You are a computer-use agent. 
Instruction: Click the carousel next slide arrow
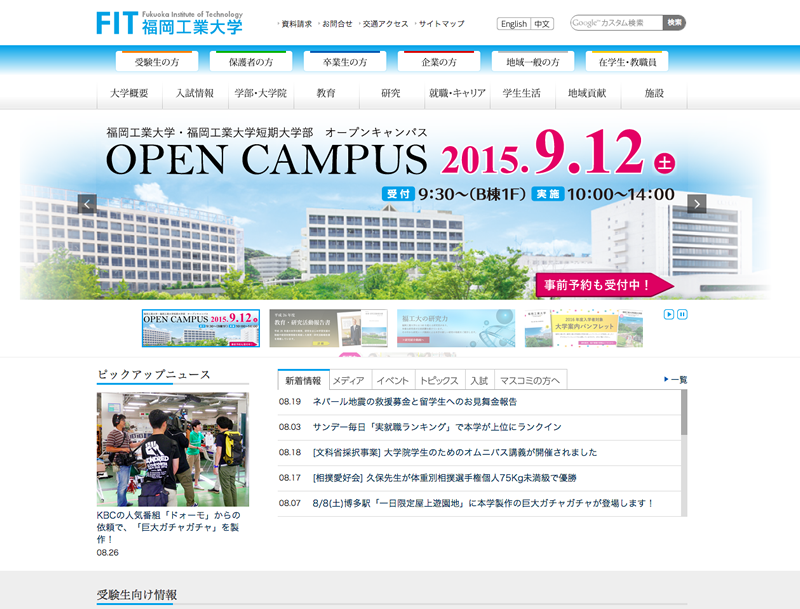697,204
